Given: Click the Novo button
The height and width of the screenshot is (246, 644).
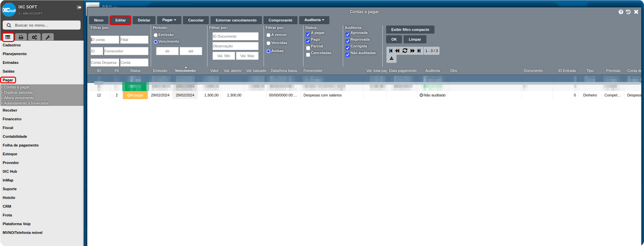Looking at the screenshot, I should tap(99, 20).
